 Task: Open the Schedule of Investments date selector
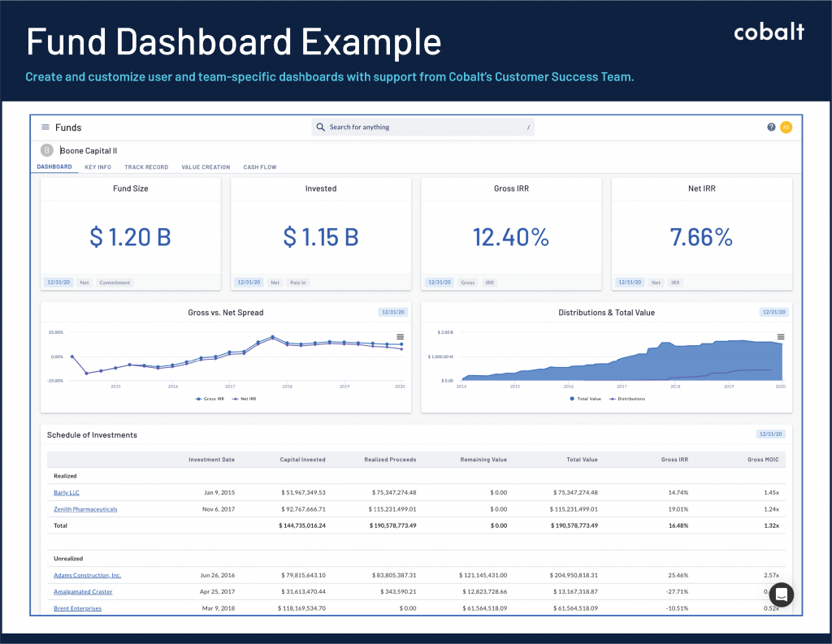coord(769,434)
